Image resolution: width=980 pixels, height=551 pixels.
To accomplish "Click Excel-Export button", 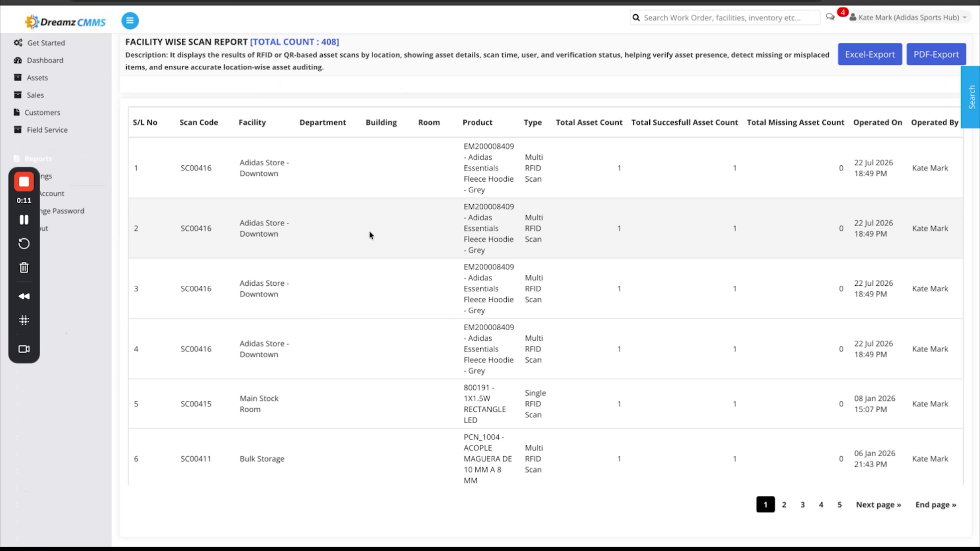I will (x=870, y=54).
